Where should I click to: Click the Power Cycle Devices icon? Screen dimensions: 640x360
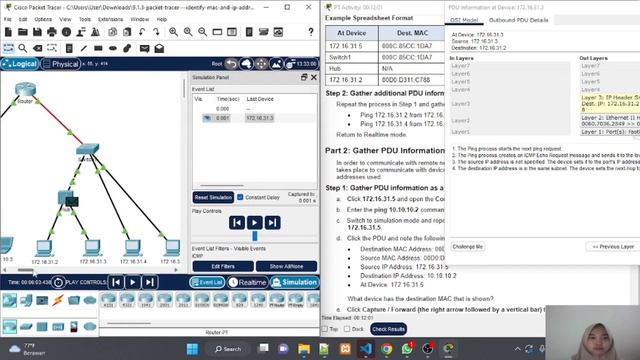[x=58, y=282]
